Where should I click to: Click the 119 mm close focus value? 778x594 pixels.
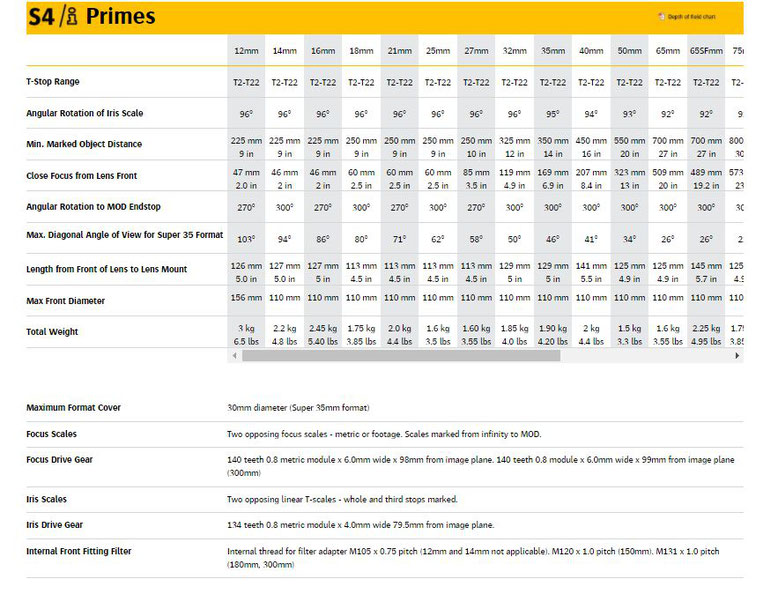515,173
